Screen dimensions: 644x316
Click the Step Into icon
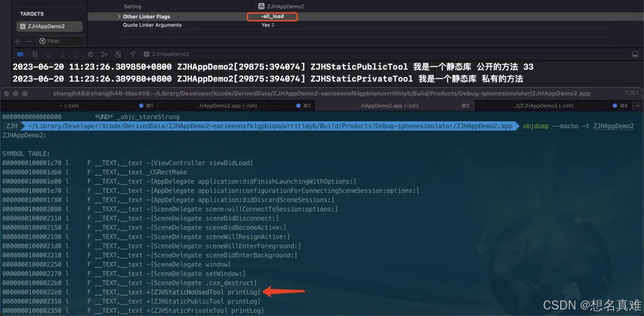[x=62, y=54]
